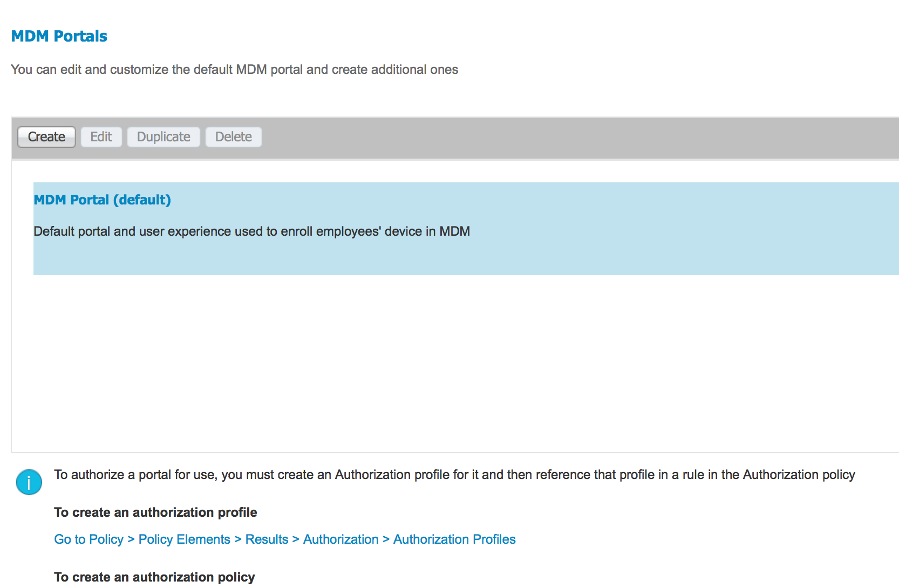Open the MDM Portal (default) title

point(102,200)
